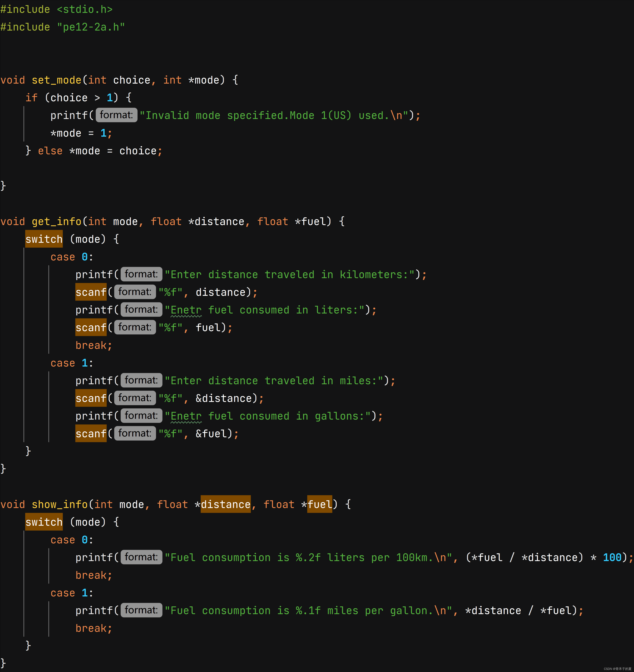Viewport: 634px width, 672px height.
Task: Click the "Enter distance traveled in miles:" string
Action: click(x=274, y=381)
